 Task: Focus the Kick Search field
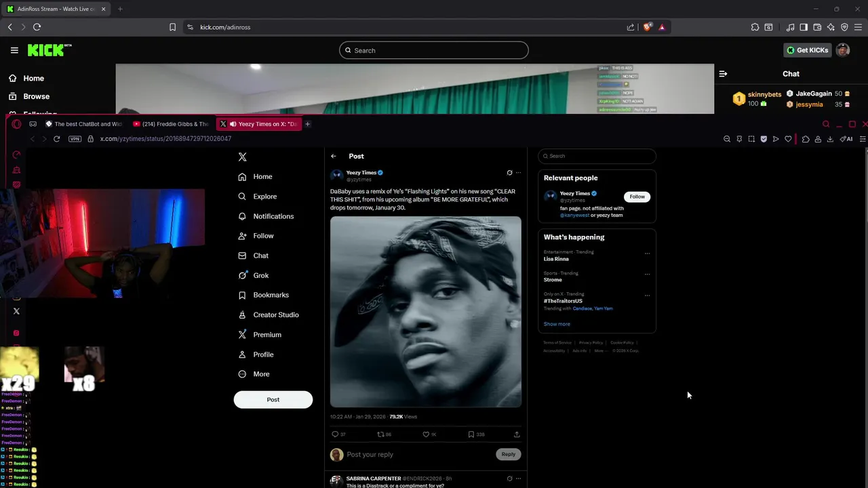[434, 50]
